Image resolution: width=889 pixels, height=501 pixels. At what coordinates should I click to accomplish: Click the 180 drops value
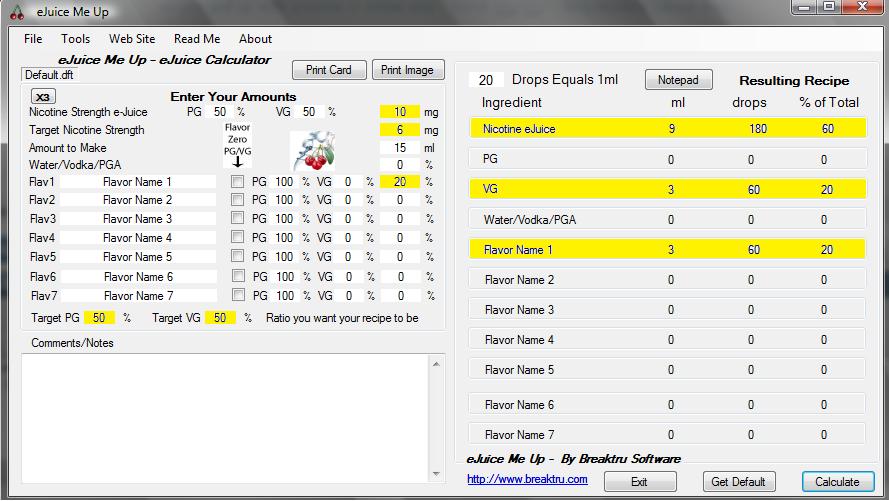tap(758, 129)
